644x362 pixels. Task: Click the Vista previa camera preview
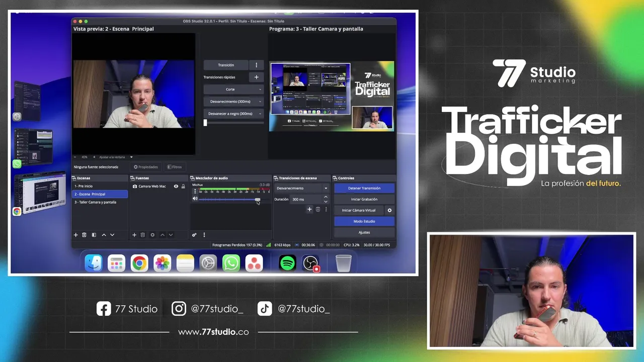[x=134, y=94]
